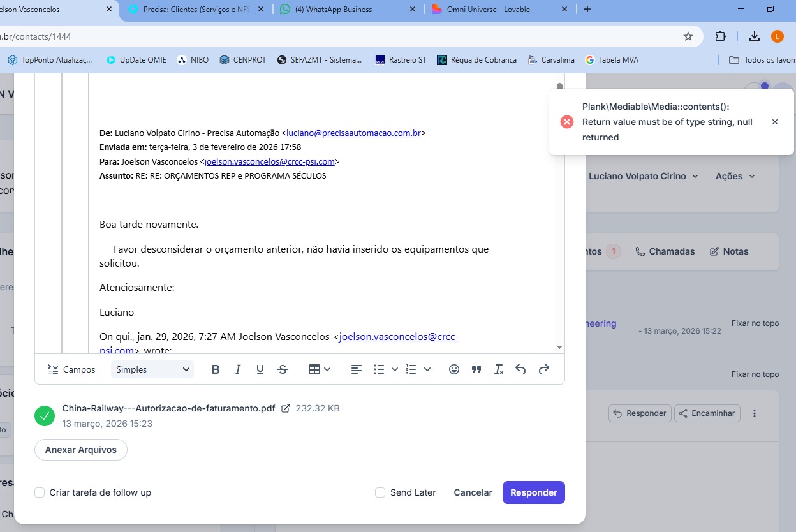Open the luciano@precisaautomacao.com.br email link
This screenshot has width=796, height=532.
point(353,133)
